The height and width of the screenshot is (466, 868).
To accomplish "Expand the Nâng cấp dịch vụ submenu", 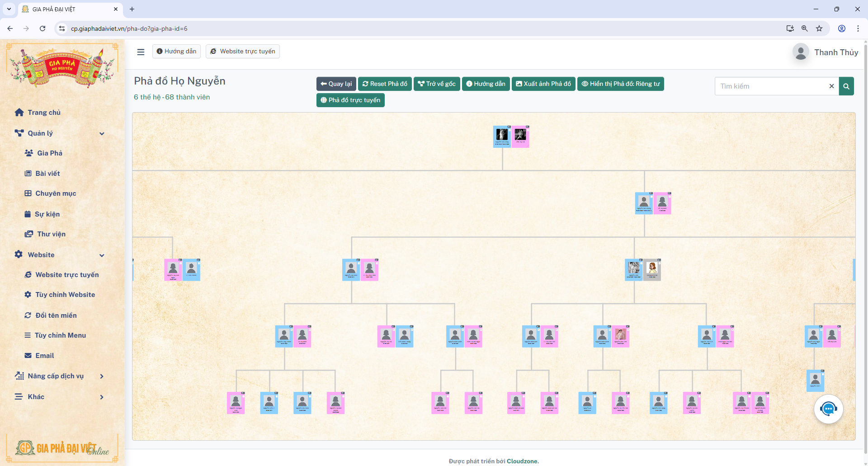I will [x=102, y=376].
